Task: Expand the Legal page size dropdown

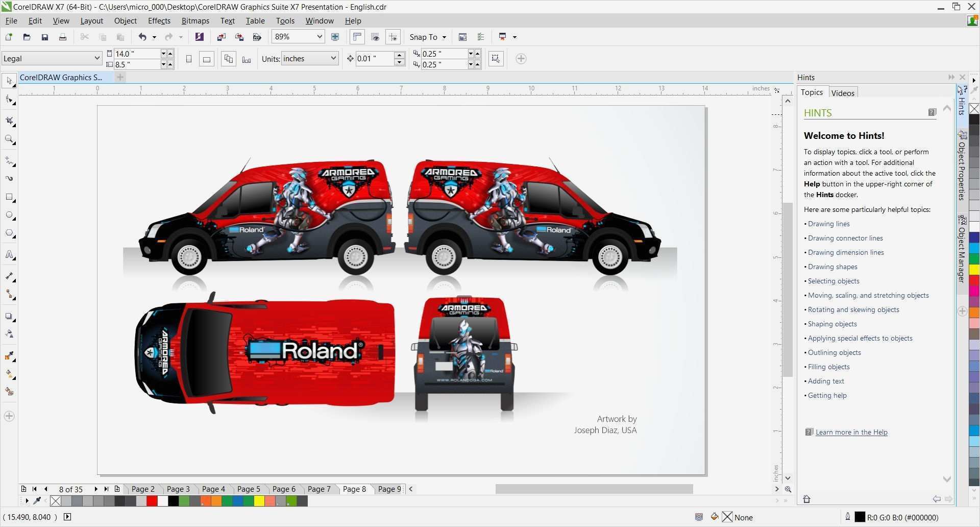Action: [x=96, y=58]
